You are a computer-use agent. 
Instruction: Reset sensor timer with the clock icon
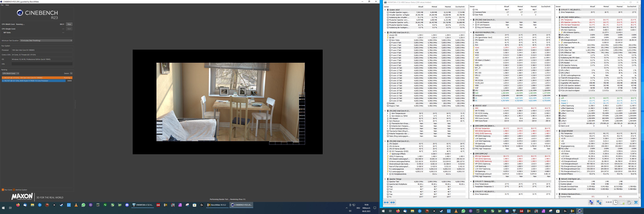click(x=615, y=203)
